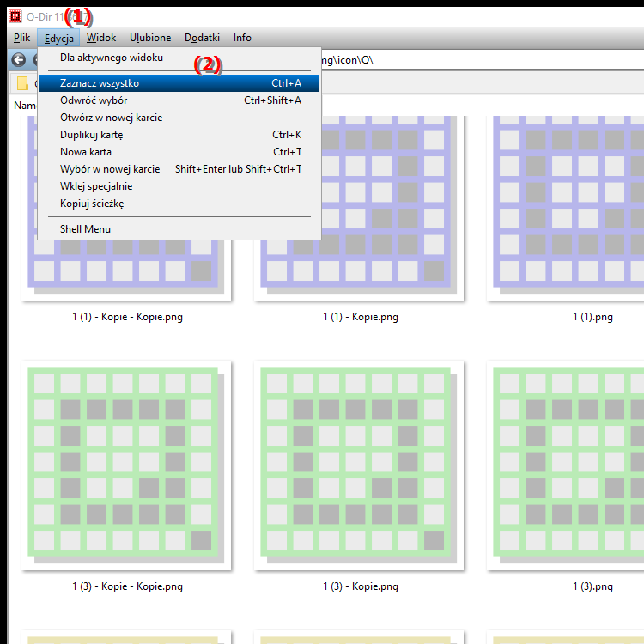Screen dimensions: 644x644
Task: Go back with the round arrow button
Action: coord(19,60)
